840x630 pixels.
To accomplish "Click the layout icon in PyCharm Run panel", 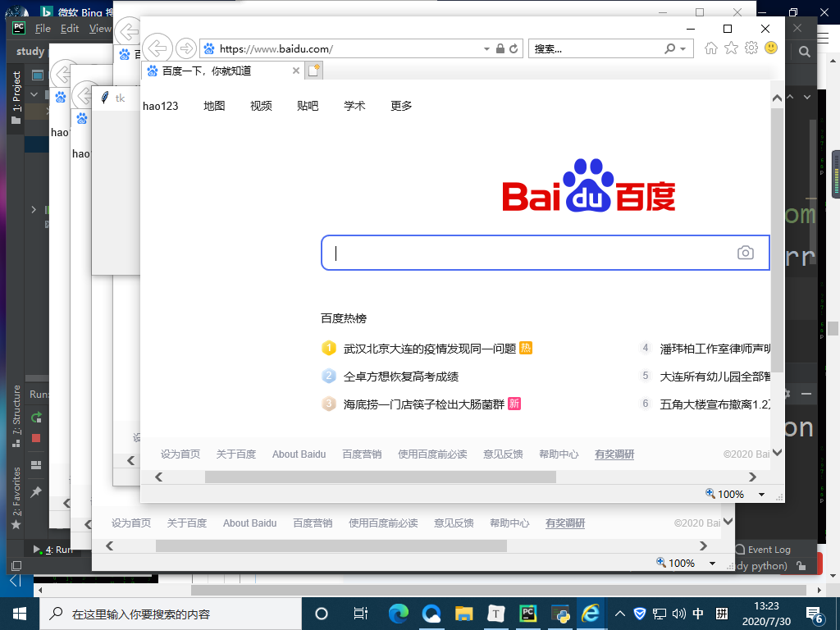I will pos(36,465).
